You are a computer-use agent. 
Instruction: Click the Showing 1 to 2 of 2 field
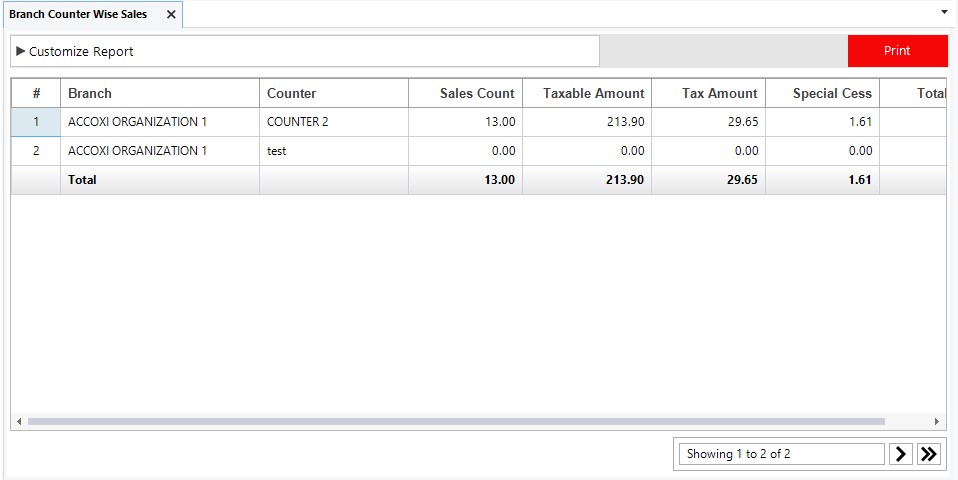point(781,454)
